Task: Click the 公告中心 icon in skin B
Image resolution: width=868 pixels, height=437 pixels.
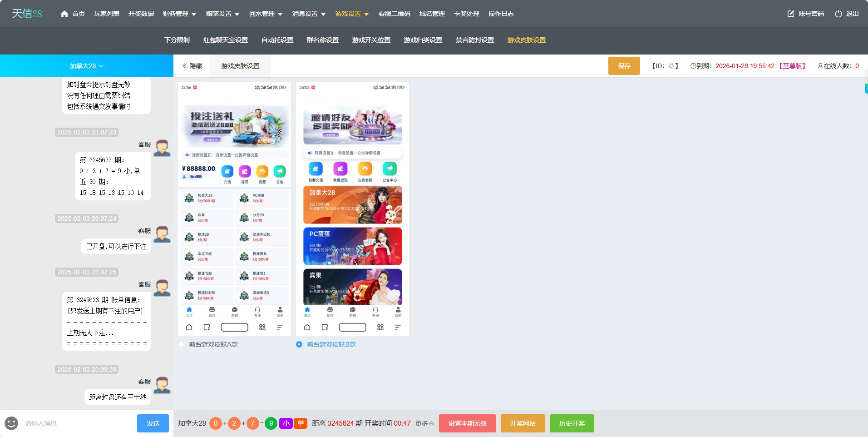Action: (390, 169)
